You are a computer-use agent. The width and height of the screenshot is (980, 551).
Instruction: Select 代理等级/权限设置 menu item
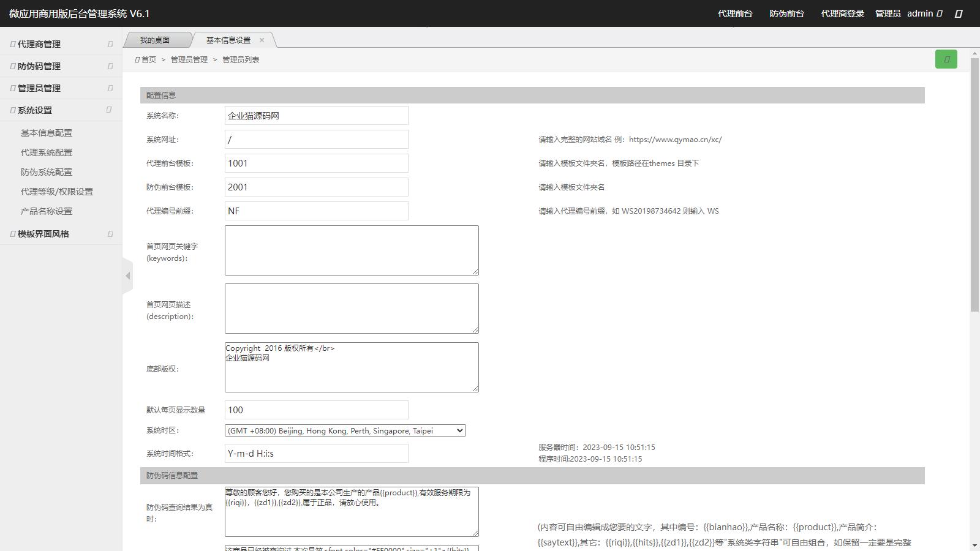pos(57,192)
